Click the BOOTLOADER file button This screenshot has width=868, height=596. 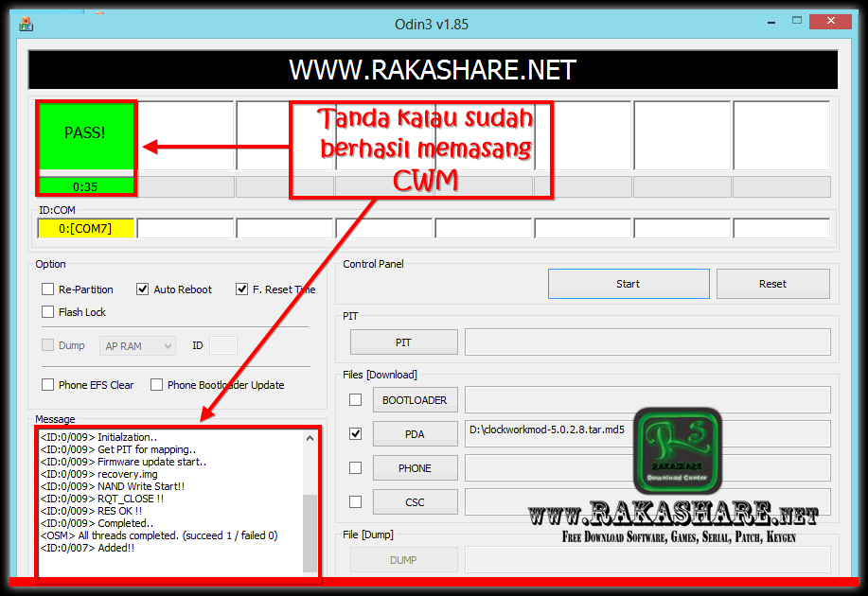[x=415, y=400]
